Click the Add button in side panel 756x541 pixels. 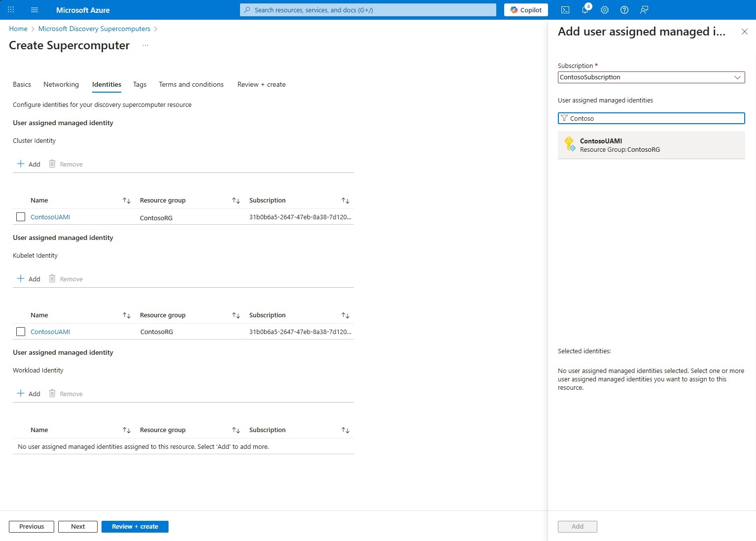click(x=578, y=527)
